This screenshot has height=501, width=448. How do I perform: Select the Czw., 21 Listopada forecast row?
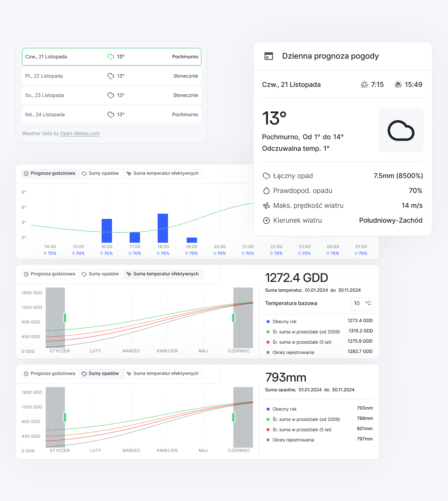click(111, 57)
